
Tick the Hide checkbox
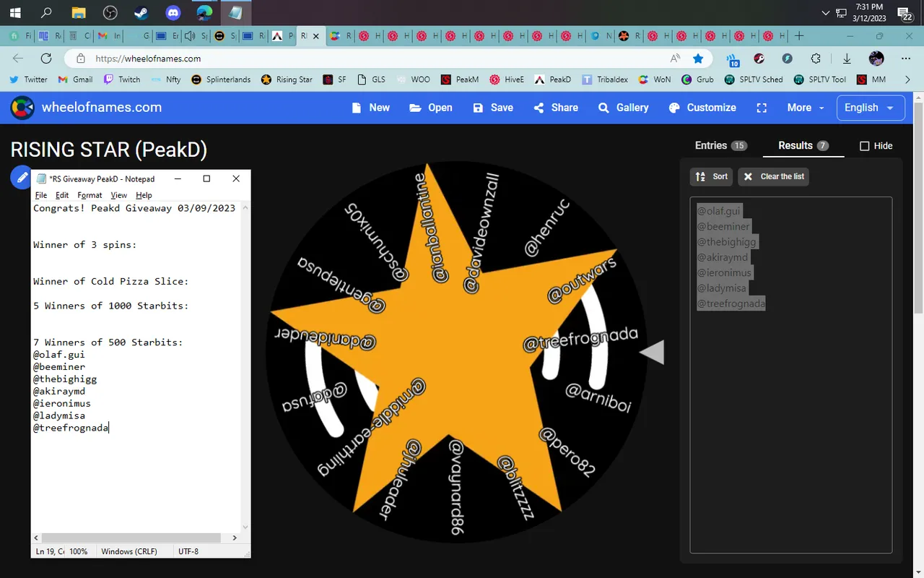point(865,146)
